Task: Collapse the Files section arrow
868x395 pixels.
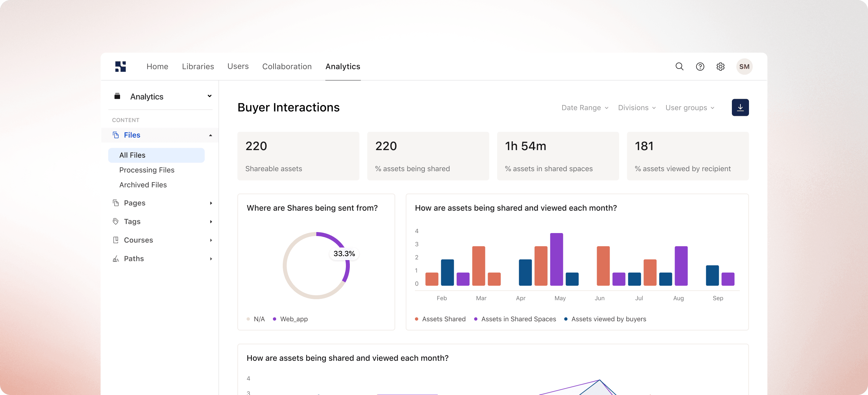Action: [x=211, y=135]
